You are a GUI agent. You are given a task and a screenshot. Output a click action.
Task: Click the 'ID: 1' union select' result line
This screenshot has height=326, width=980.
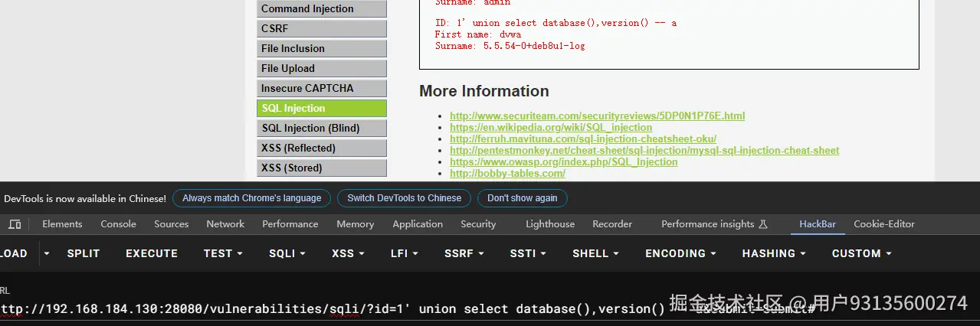(x=556, y=23)
